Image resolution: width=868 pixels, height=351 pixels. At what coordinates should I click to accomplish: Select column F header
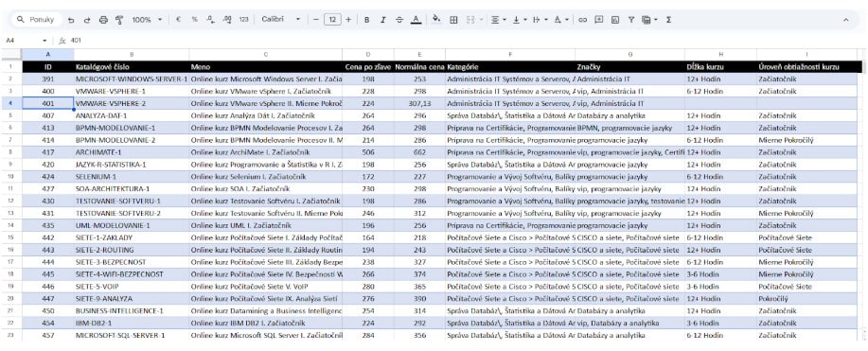click(x=510, y=55)
